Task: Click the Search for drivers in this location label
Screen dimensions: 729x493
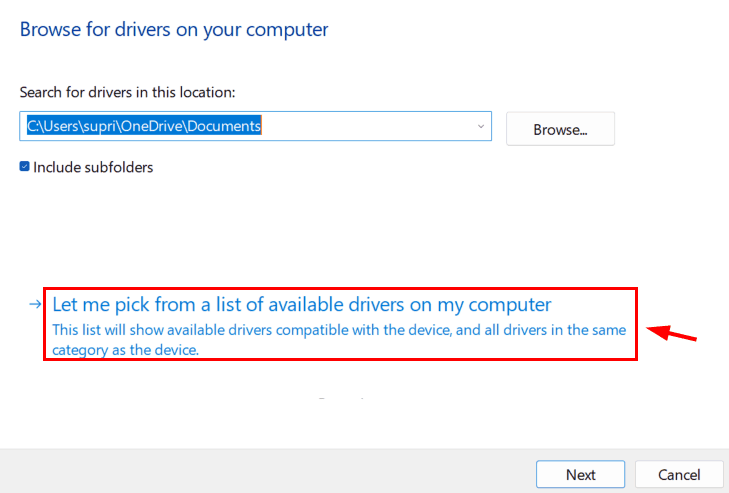Action: (127, 92)
